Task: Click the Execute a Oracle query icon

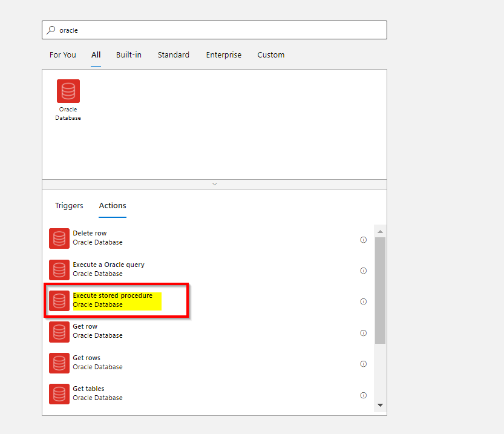Action: [x=59, y=270]
